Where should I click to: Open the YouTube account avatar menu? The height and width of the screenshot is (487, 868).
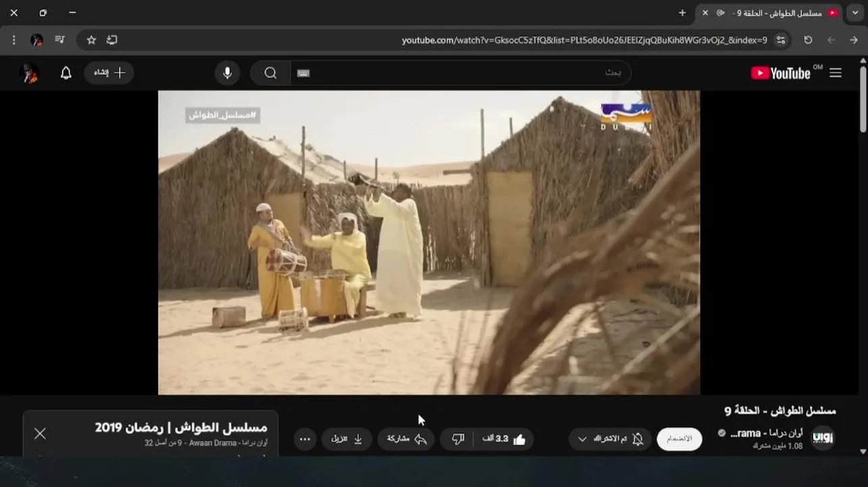click(29, 73)
